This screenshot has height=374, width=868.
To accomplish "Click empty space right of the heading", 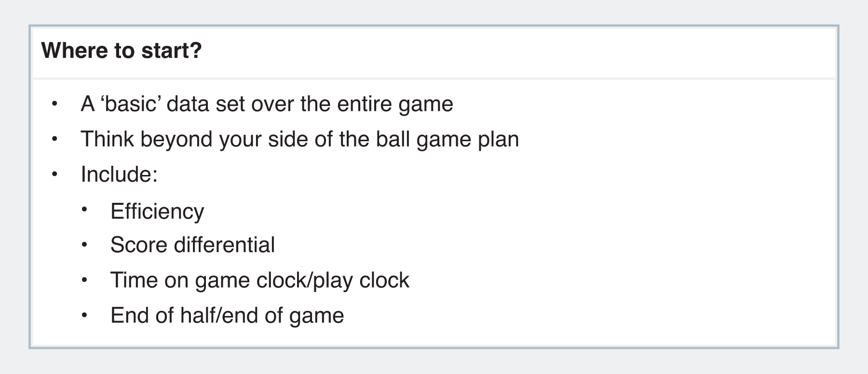I will (530, 51).
